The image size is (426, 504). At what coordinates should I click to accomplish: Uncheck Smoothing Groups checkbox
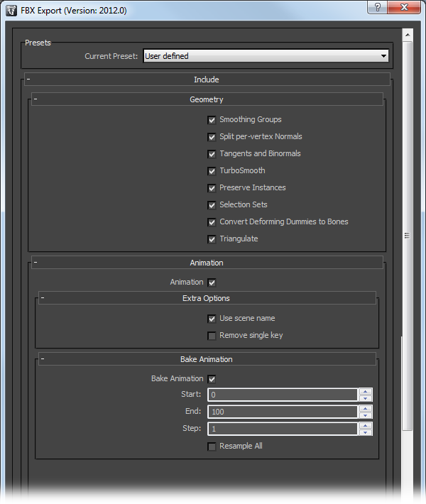click(212, 120)
